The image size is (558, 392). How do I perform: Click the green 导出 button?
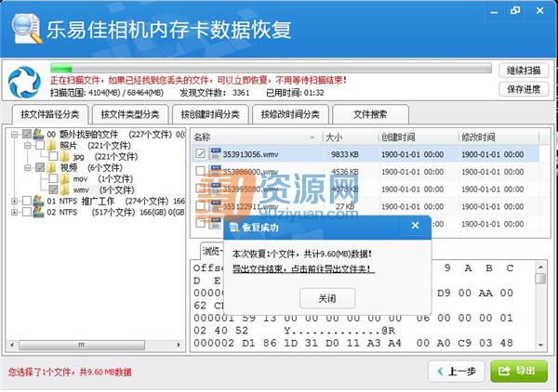pos(519,372)
